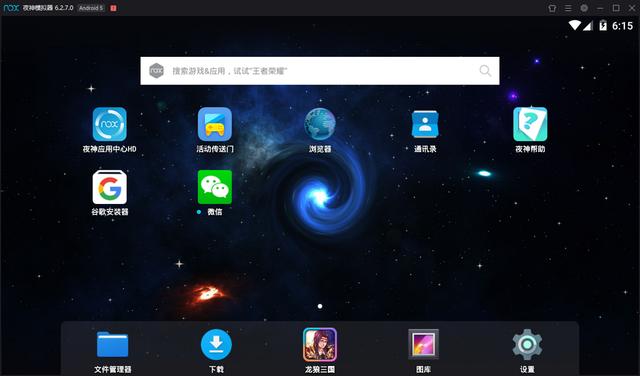Open the 浏览器 globe icon

pos(320,124)
